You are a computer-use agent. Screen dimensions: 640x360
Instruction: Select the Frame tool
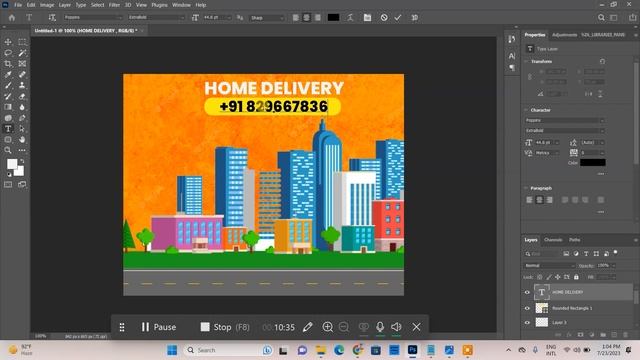(22, 64)
